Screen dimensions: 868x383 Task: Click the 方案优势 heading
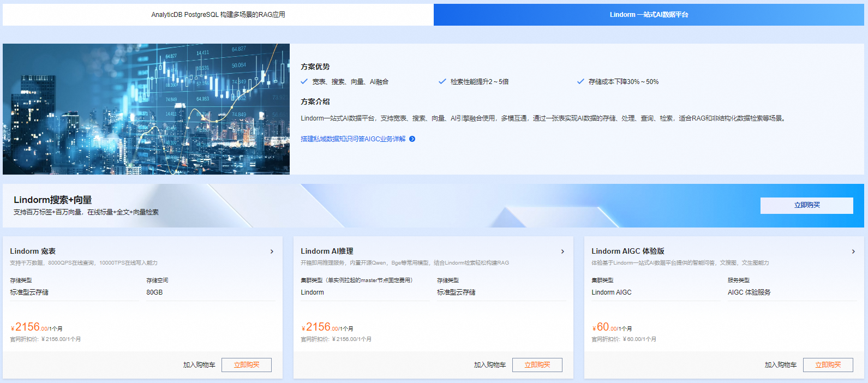point(315,67)
